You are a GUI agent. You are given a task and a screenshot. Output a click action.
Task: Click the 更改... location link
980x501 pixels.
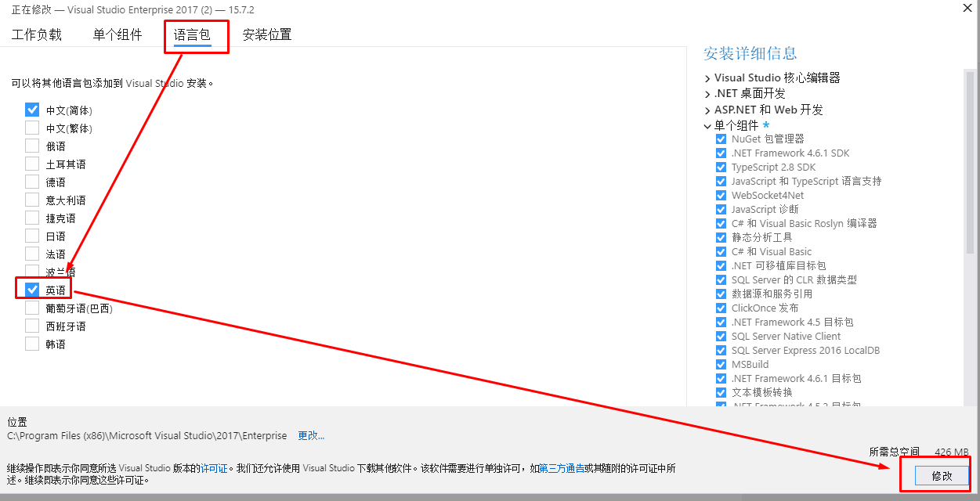(x=311, y=435)
